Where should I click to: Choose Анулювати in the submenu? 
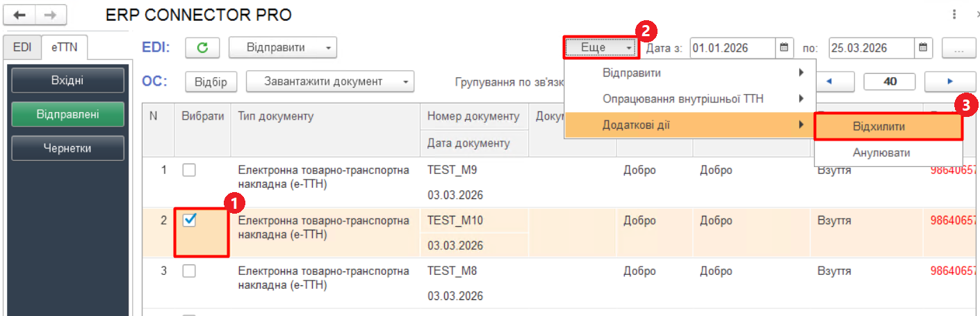(x=888, y=152)
